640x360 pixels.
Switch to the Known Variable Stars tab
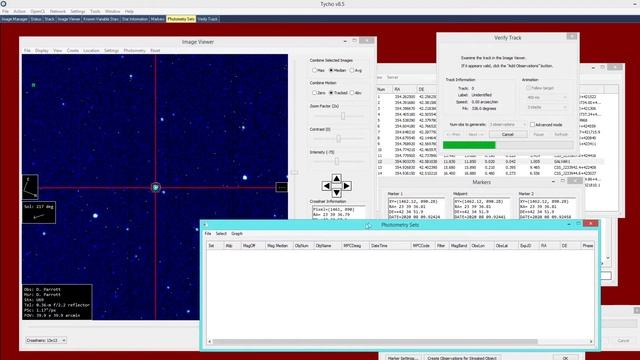coord(101,19)
